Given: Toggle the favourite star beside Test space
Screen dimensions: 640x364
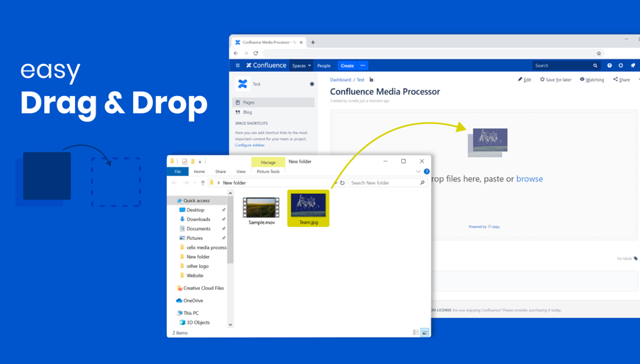Looking at the screenshot, I should [312, 84].
